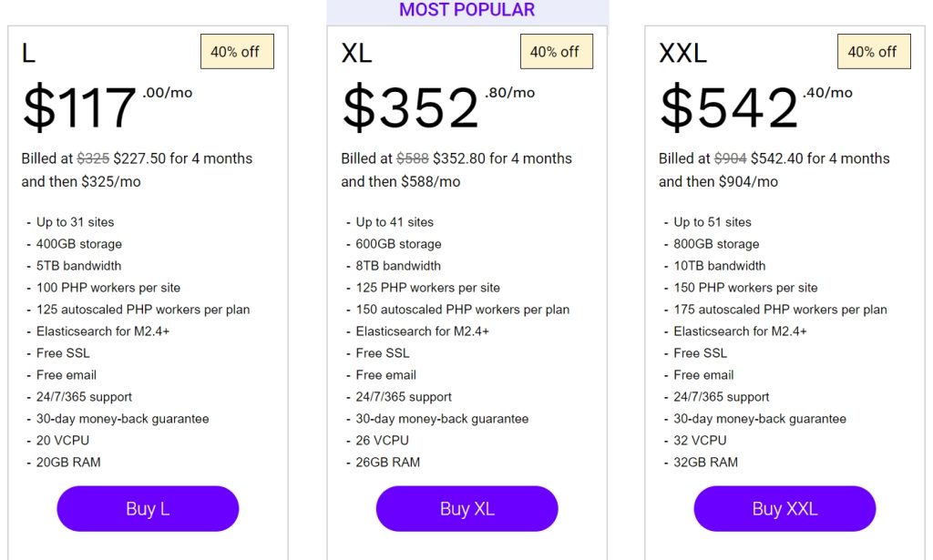Click the Buy L button
Image resolution: width=933 pixels, height=560 pixels.
(x=148, y=508)
